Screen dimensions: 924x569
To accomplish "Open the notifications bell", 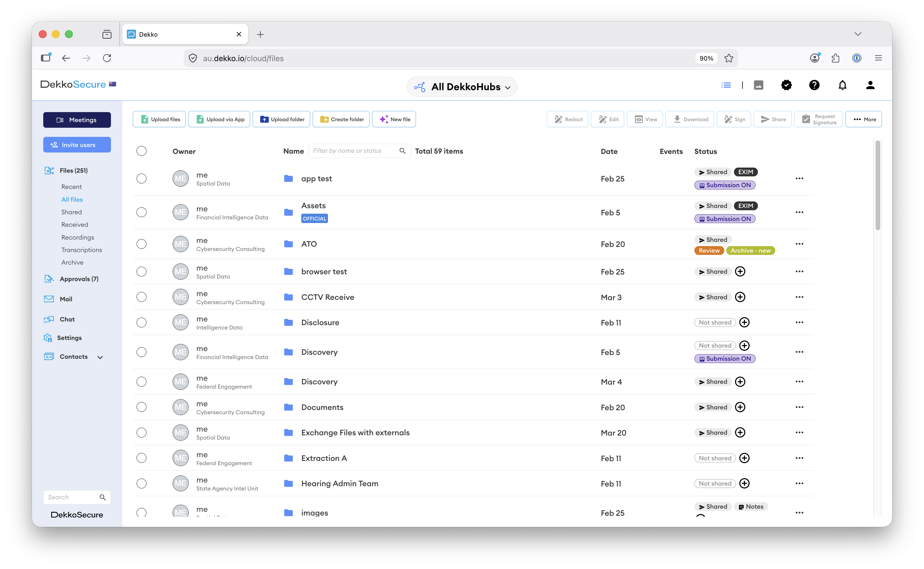I will point(842,85).
